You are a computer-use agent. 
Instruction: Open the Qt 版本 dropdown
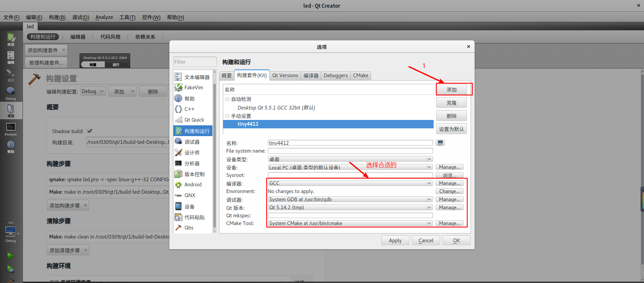point(350,208)
